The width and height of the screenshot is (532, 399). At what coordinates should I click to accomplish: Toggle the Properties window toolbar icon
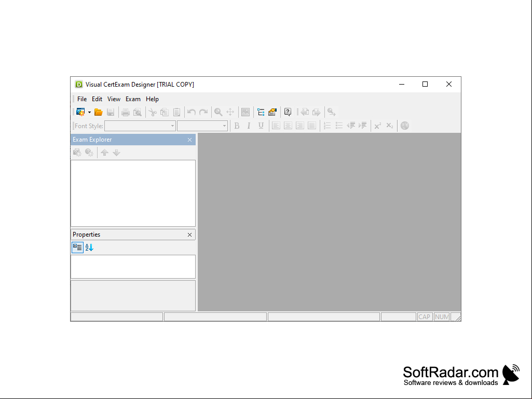pos(272,112)
